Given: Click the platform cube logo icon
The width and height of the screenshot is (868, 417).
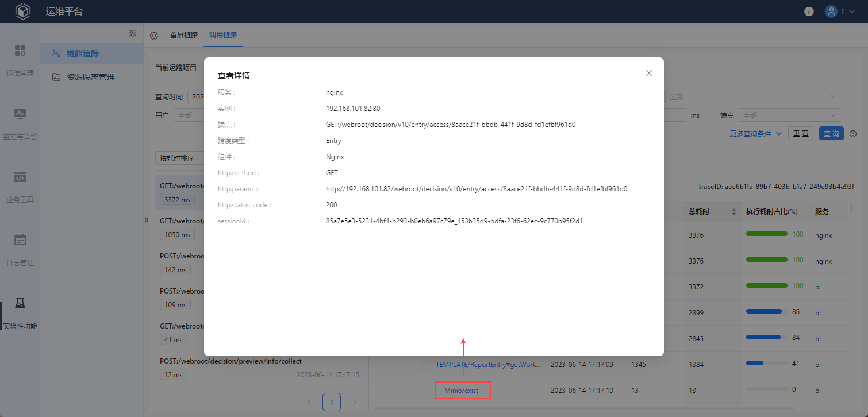Looking at the screenshot, I should coord(22,11).
